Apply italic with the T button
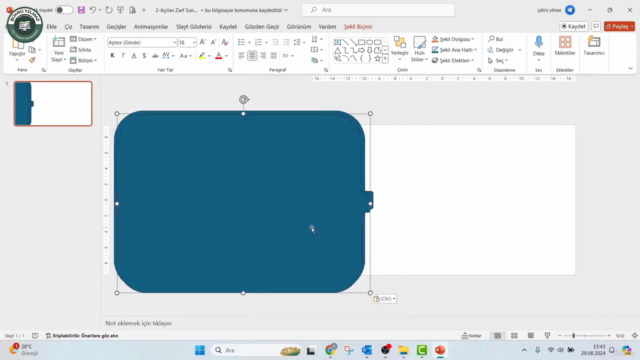This screenshot has width=640, height=360. click(123, 56)
